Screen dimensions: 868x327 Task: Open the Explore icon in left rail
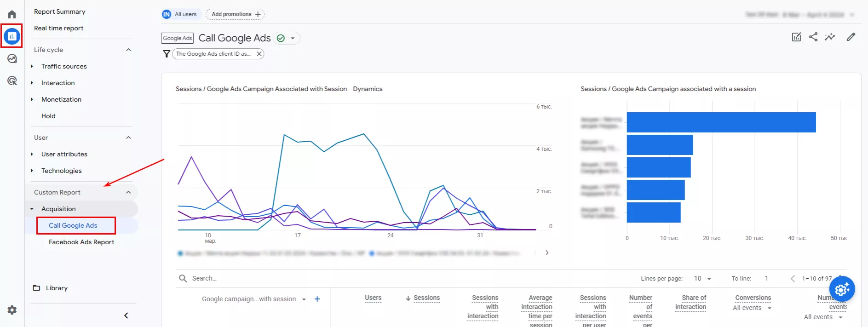[12, 58]
